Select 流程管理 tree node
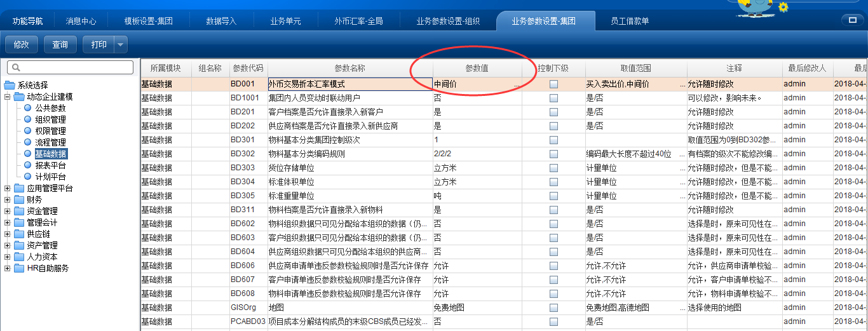This screenshot has height=331, width=868. point(51,142)
